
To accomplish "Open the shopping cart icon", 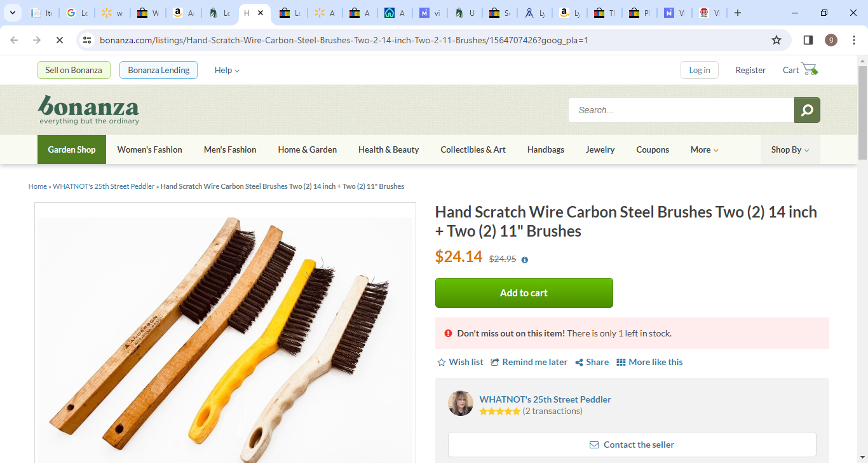I will point(809,69).
